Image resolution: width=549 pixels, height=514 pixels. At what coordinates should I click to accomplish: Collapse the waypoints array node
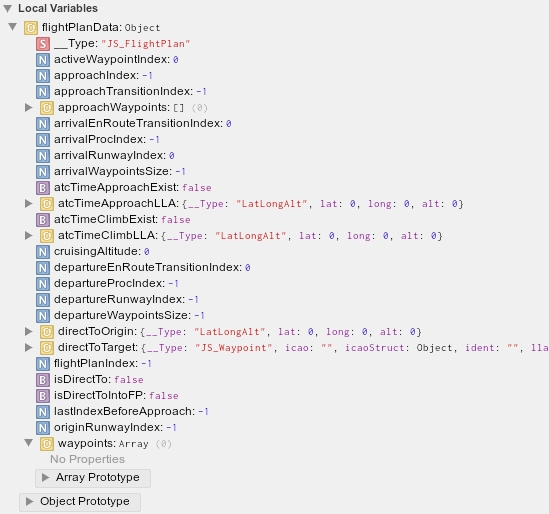(29, 443)
